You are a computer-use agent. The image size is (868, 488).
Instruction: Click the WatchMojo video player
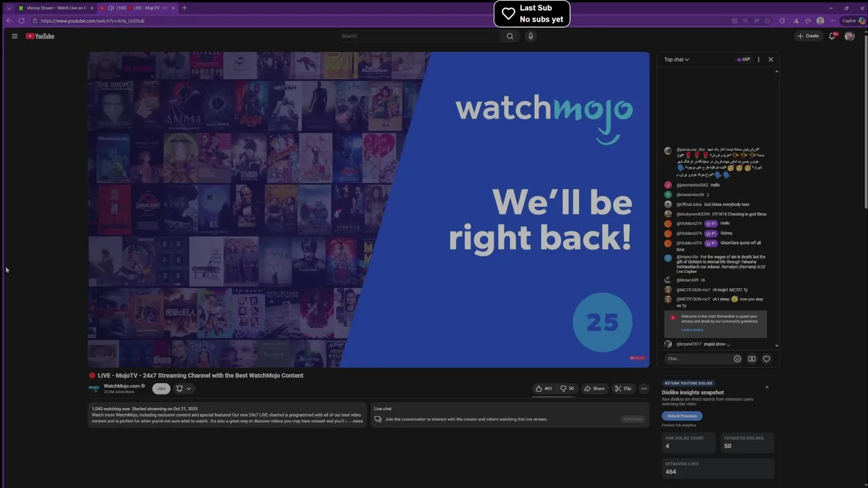coord(368,209)
